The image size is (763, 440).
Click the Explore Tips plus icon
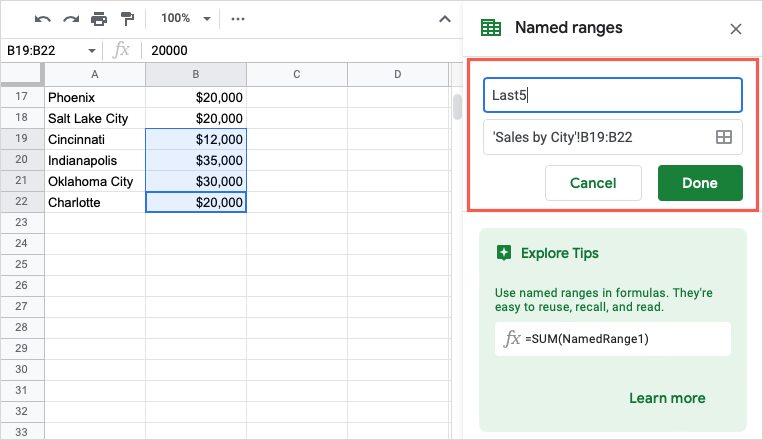(x=504, y=253)
